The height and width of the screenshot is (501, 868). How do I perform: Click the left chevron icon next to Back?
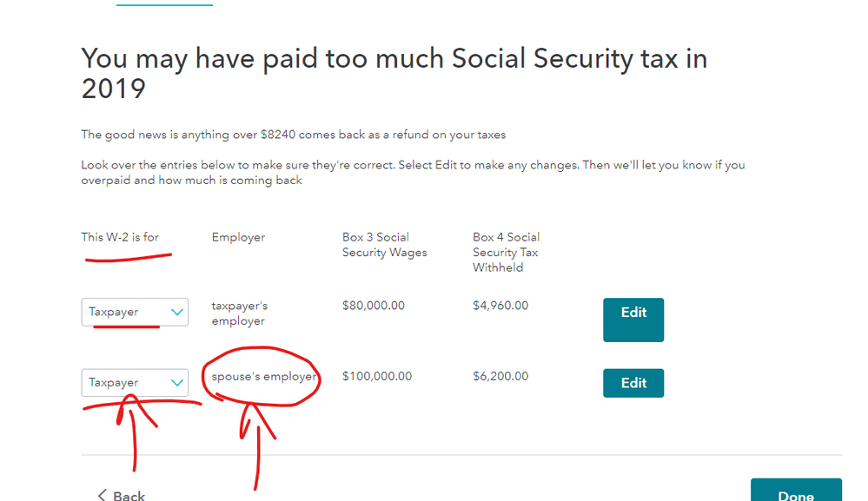pyautogui.click(x=102, y=495)
